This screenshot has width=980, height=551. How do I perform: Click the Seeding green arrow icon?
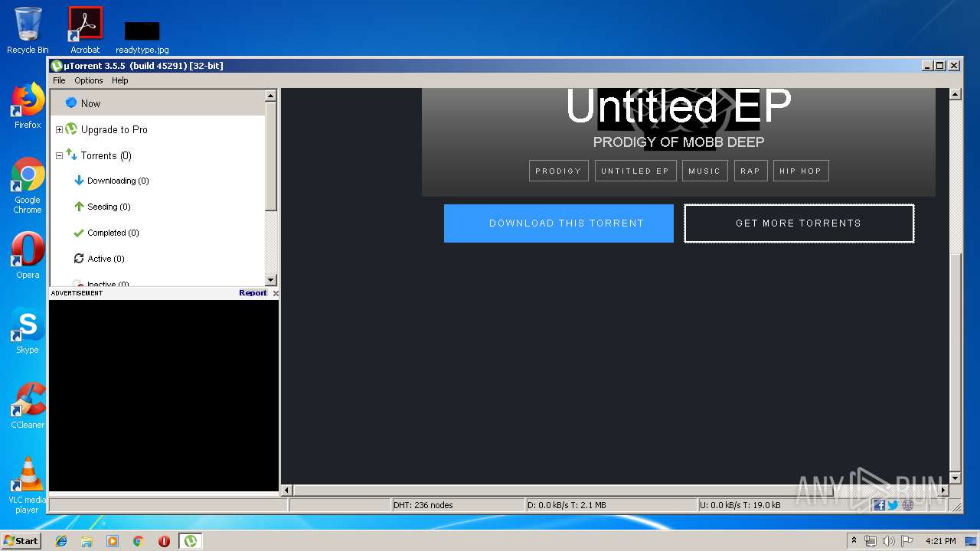click(78, 207)
